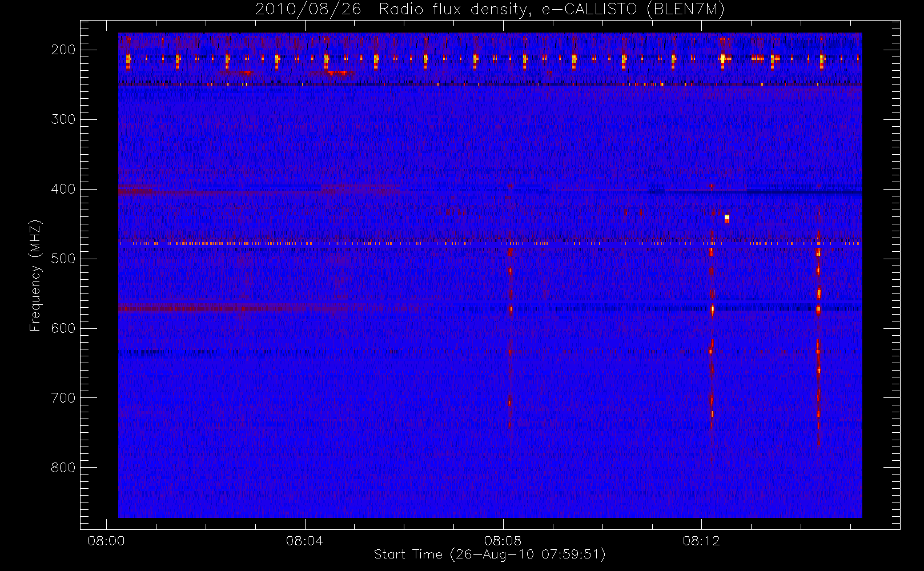Click the 300 frequency tick label
Viewport: 924px width, 571px height.
(63, 119)
